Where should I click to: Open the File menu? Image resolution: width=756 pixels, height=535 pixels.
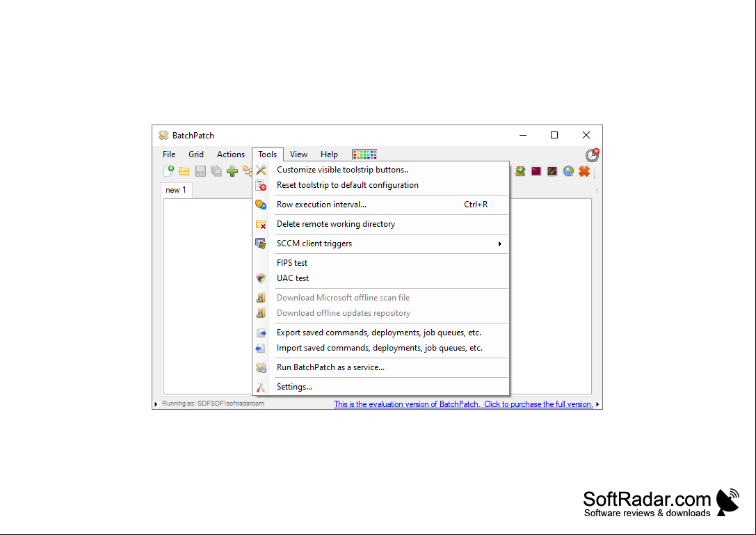169,154
